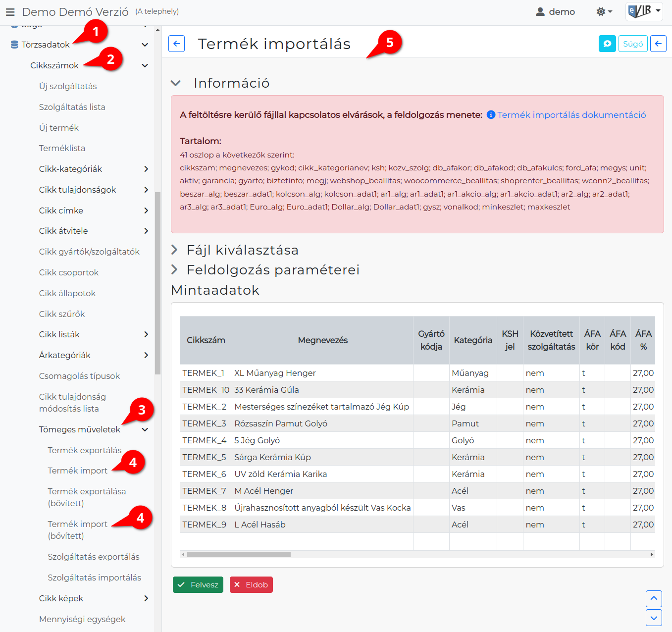The height and width of the screenshot is (632, 672).
Task: Click the green Felvesz button
Action: tap(198, 584)
